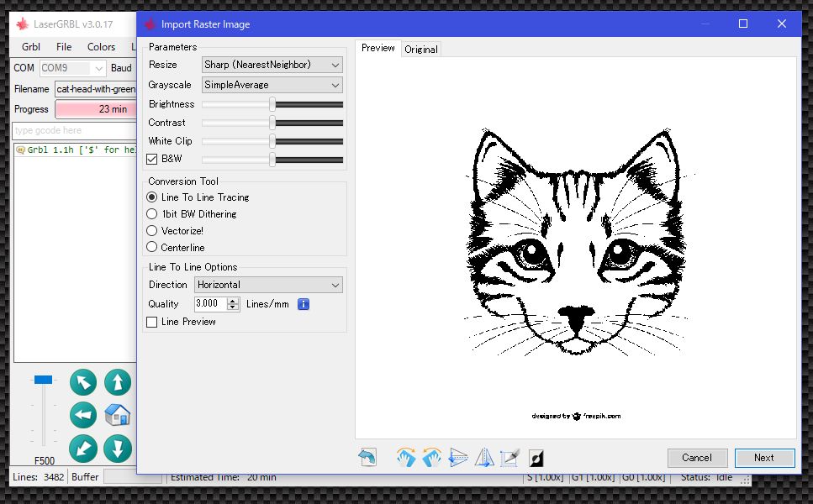
Task: Switch to the Preview tab
Action: pos(378,48)
